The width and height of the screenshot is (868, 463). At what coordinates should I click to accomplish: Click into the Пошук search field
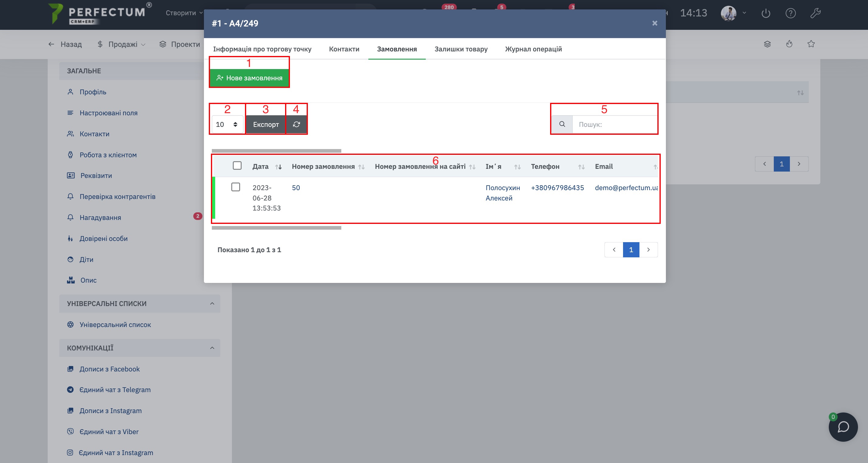click(615, 124)
